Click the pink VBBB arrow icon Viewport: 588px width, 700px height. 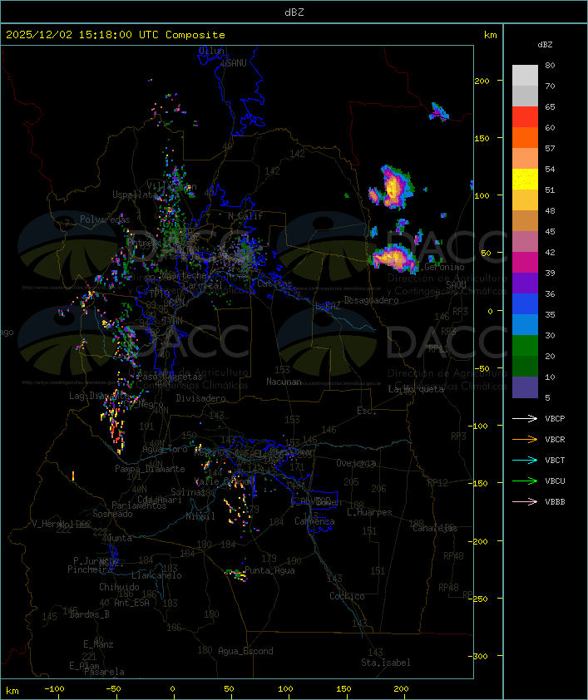tap(525, 501)
